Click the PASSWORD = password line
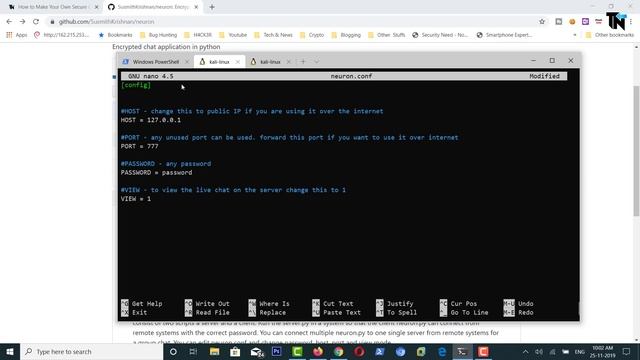This screenshot has height=360, width=640. point(156,173)
